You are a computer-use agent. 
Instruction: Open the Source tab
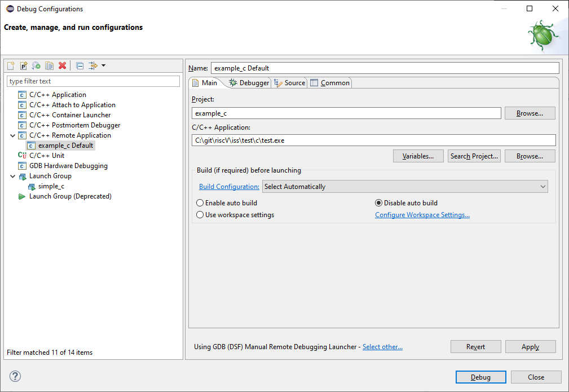(290, 83)
